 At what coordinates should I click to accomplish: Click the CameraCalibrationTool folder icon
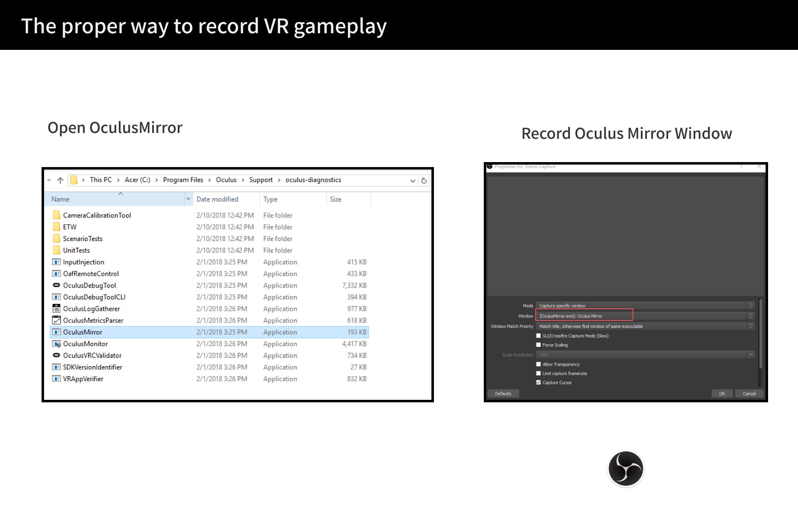57,215
